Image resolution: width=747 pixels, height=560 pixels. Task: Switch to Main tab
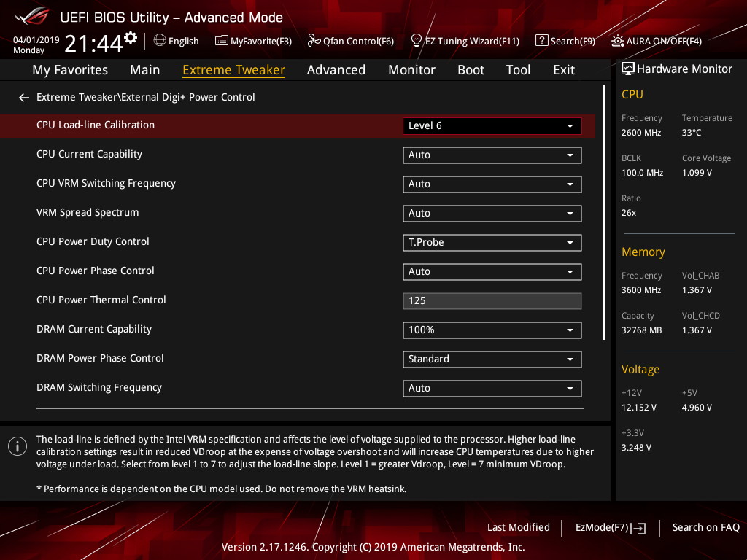point(145,70)
